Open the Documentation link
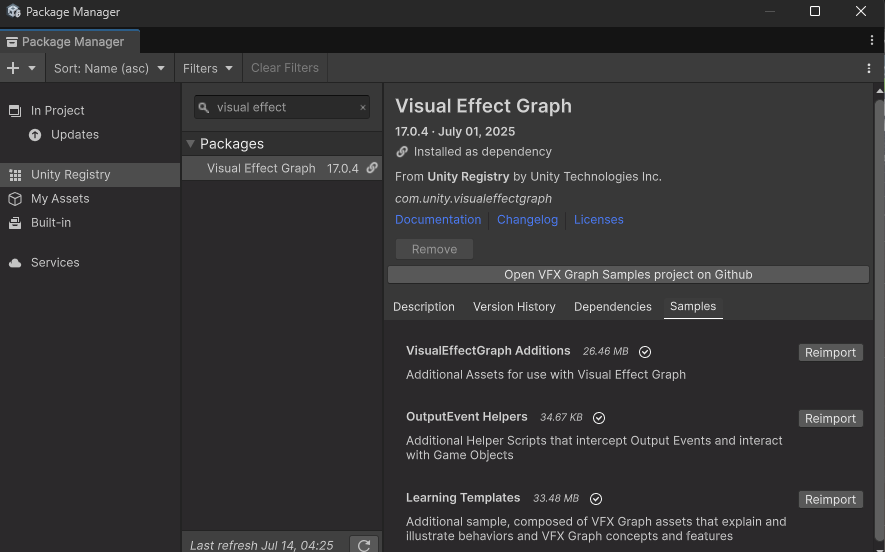Image resolution: width=885 pixels, height=552 pixels. [438, 220]
